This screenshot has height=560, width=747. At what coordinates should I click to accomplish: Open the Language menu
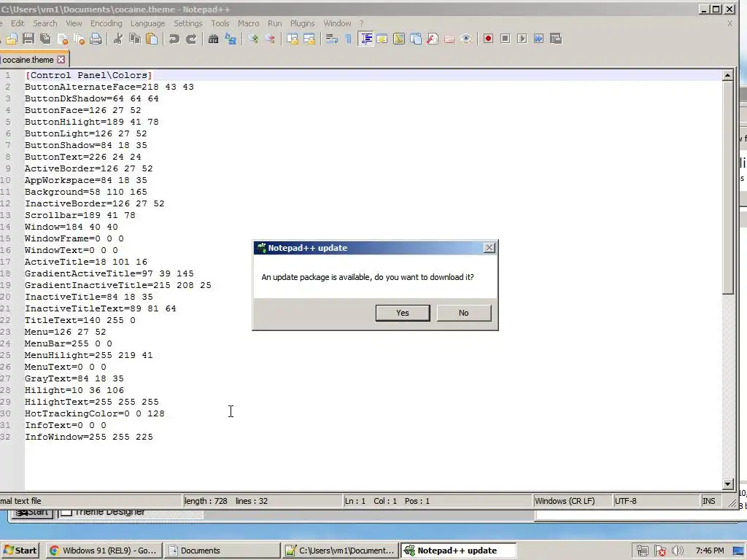coord(147,23)
